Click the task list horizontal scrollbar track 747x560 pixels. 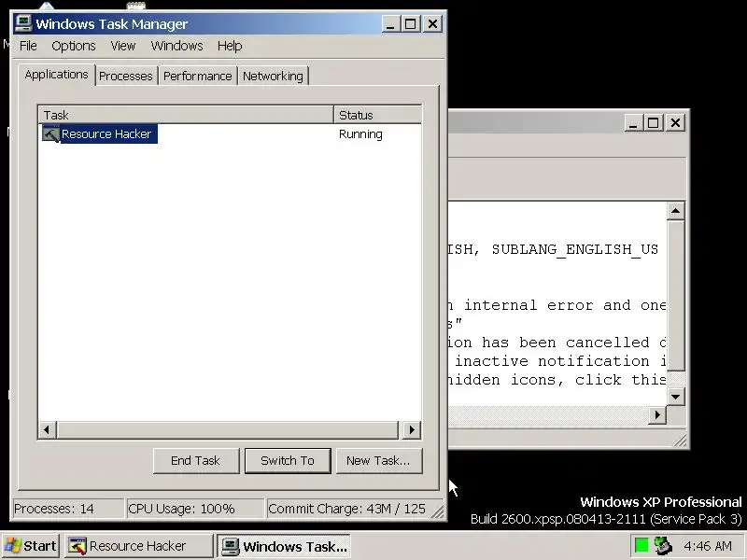pyautogui.click(x=228, y=430)
